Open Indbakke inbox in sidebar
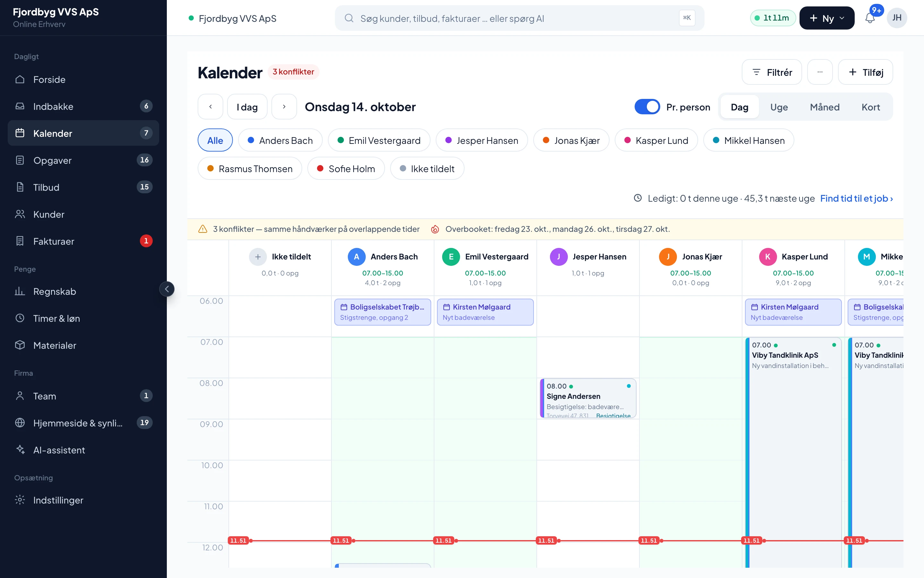The image size is (924, 578). click(83, 106)
